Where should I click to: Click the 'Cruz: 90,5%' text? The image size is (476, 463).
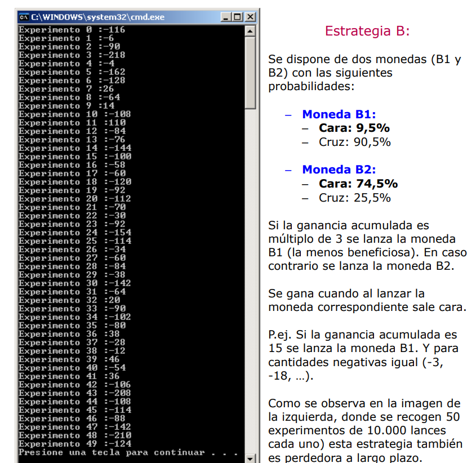coord(354,142)
